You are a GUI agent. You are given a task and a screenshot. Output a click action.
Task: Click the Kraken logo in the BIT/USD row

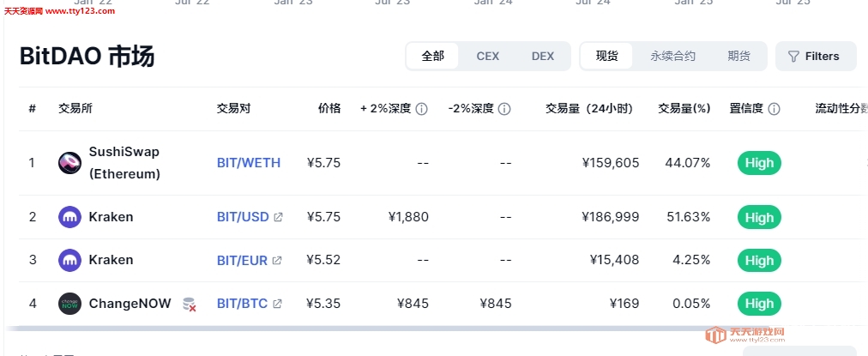click(69, 216)
